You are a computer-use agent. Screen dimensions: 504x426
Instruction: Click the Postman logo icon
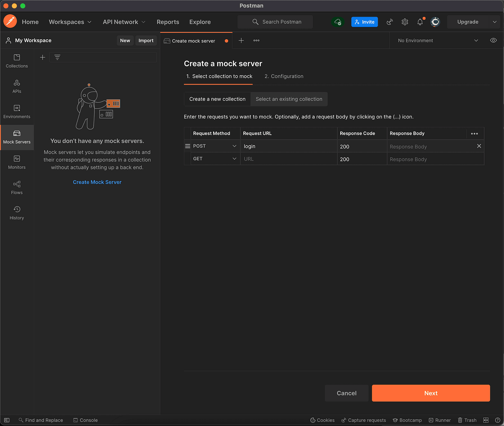click(10, 22)
